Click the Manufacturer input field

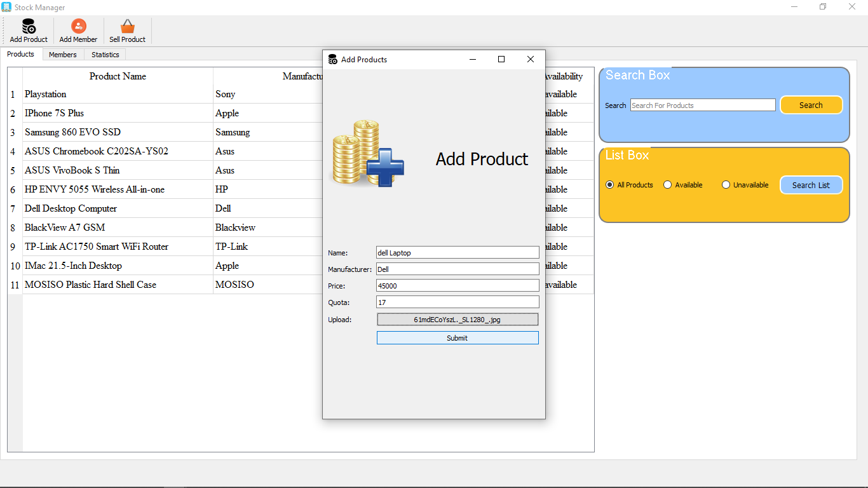[x=458, y=269]
